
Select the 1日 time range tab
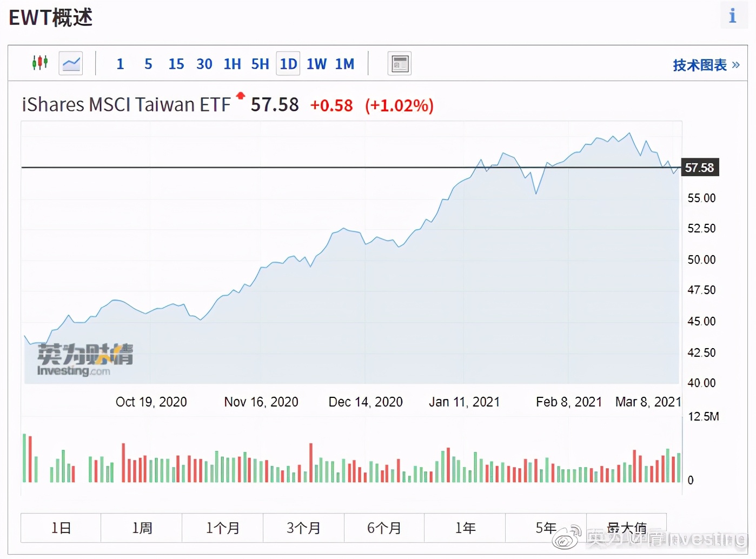click(61, 528)
